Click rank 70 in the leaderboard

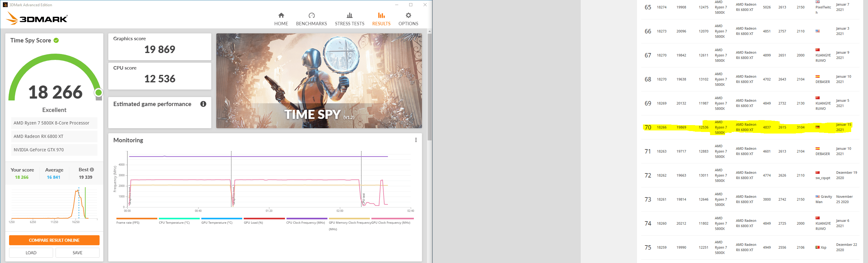pos(648,127)
